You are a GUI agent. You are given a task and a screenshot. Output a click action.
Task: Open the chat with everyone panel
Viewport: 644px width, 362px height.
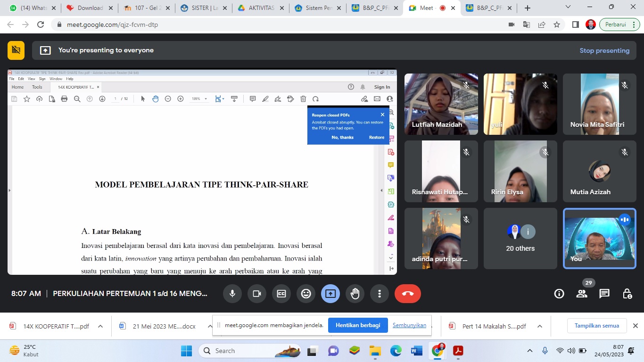604,294
